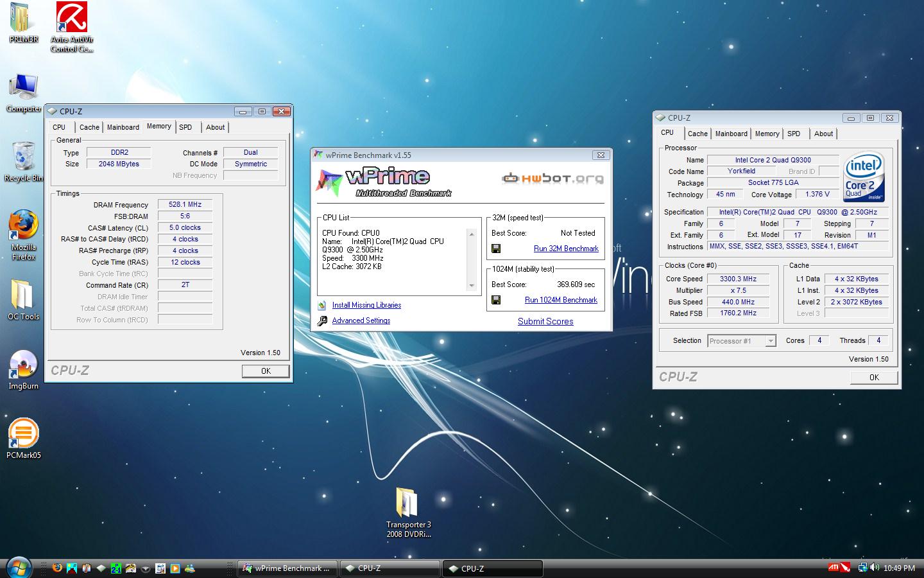Click the Type DDR2 field

tap(119, 153)
